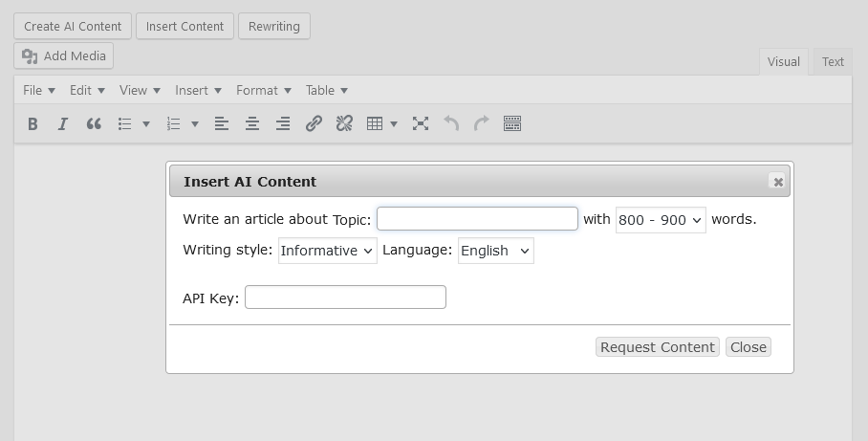This screenshot has height=441, width=868.
Task: Click the remove link icon
Action: coord(344,123)
